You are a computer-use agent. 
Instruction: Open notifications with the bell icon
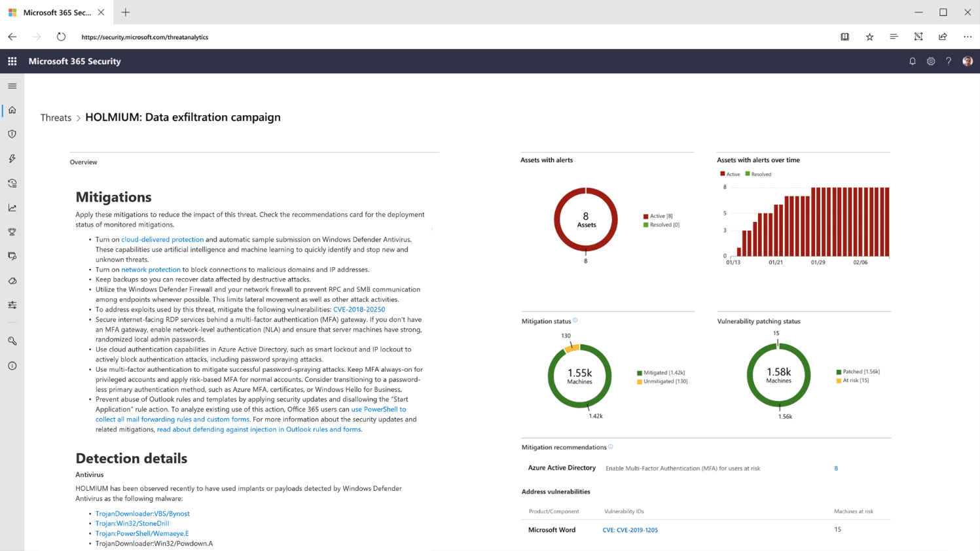click(912, 61)
